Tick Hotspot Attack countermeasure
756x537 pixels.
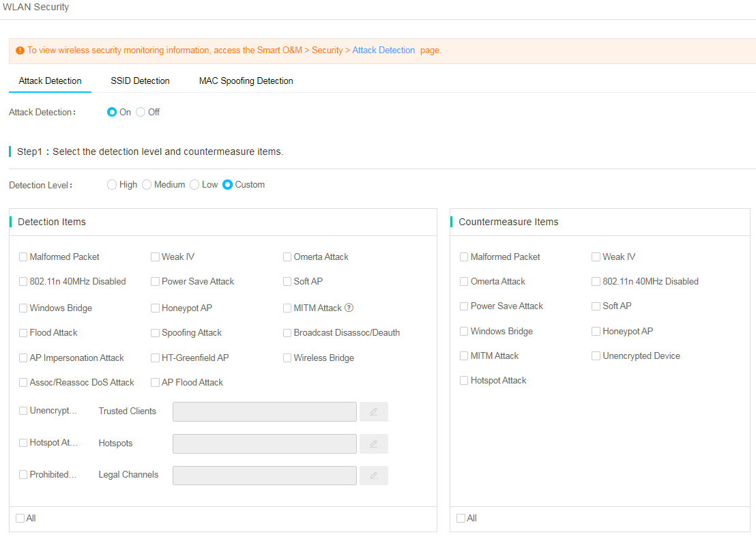464,380
